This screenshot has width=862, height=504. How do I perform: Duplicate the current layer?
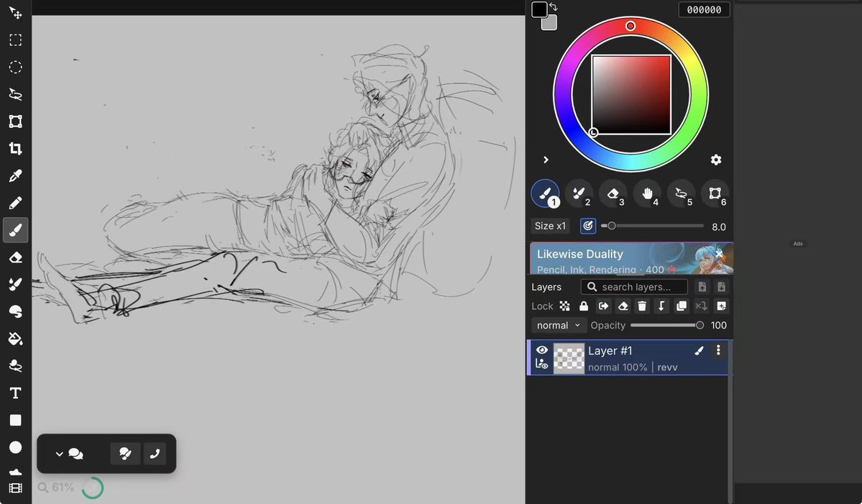pyautogui.click(x=682, y=306)
